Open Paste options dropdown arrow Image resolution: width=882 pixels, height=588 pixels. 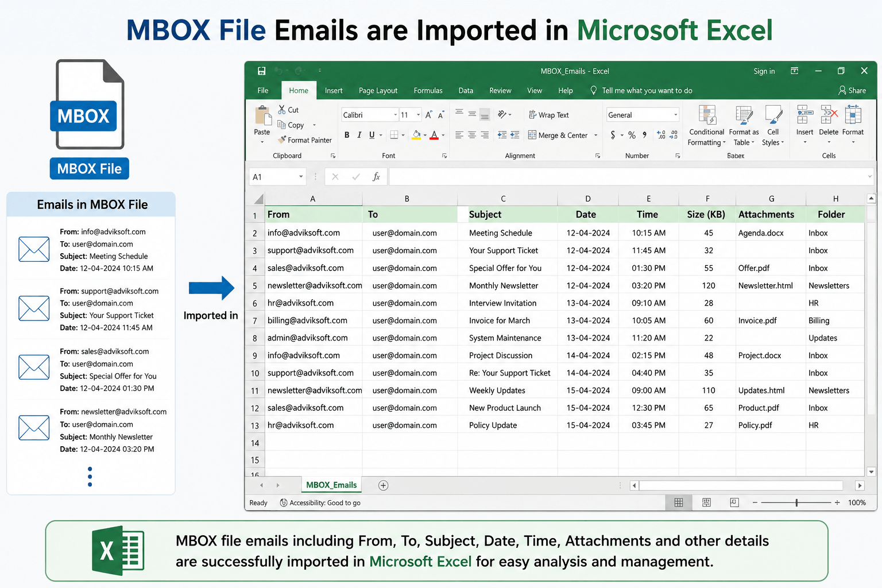point(262,142)
